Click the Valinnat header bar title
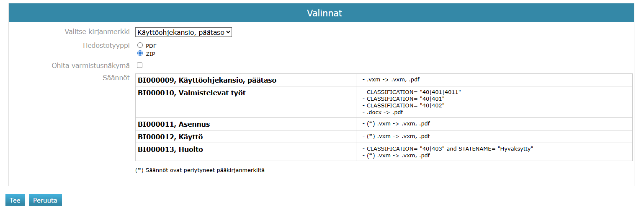The height and width of the screenshot is (211, 644). point(324,13)
